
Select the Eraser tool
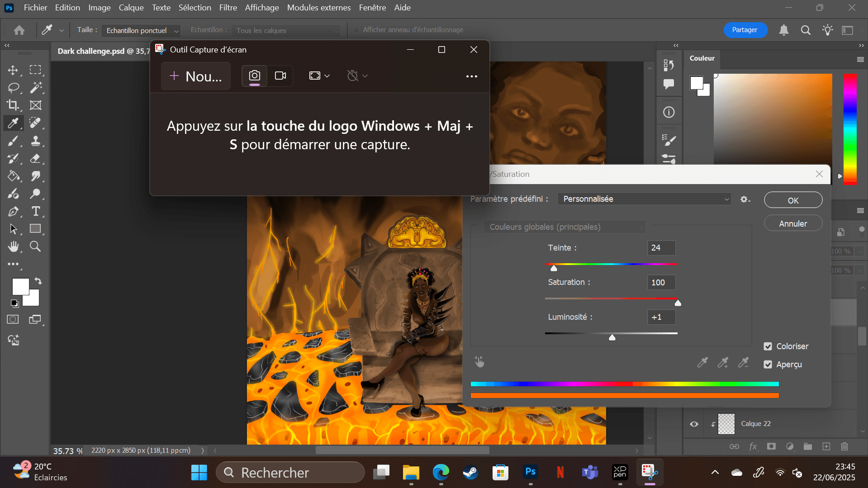(35, 158)
